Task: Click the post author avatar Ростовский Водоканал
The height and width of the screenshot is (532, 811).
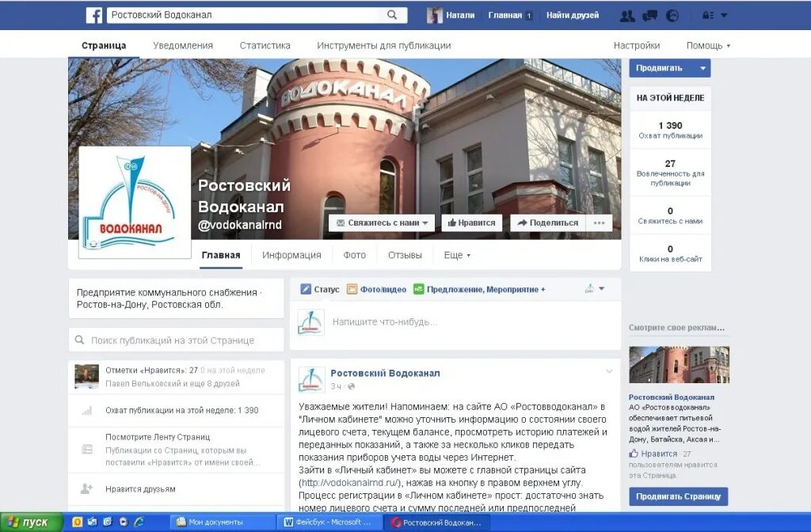Action: (311, 379)
